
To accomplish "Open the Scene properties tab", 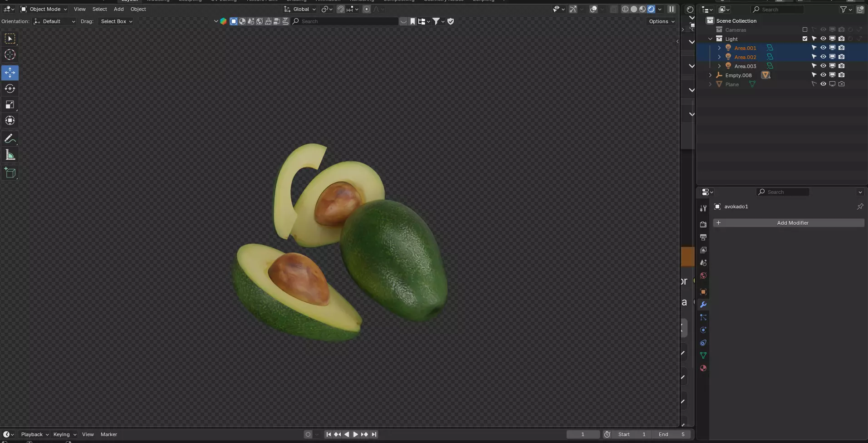I will (x=703, y=263).
